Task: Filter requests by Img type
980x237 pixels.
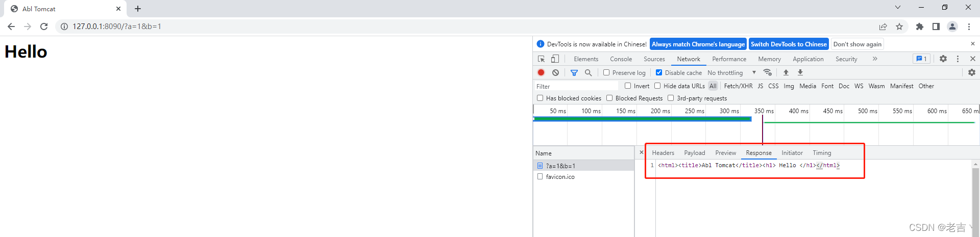Action: 789,86
